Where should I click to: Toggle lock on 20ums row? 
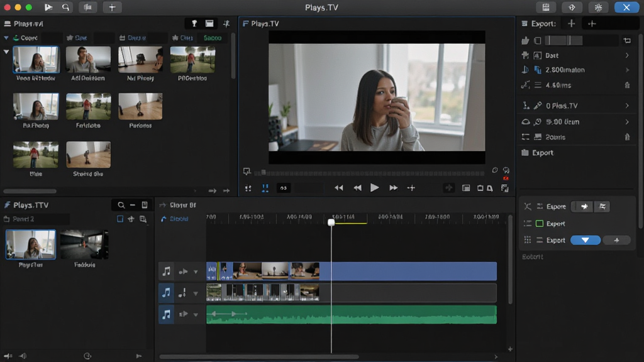click(x=627, y=137)
